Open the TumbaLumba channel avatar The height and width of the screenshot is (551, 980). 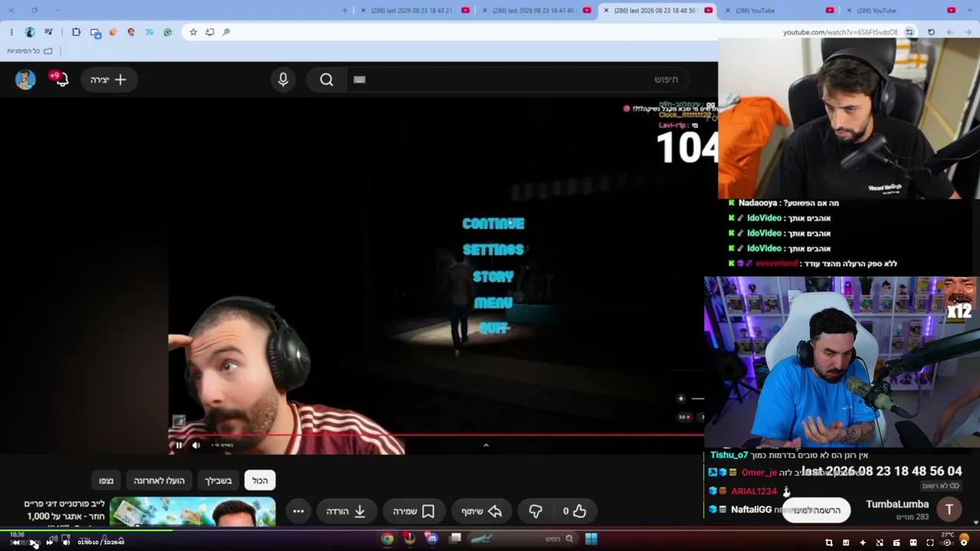949,510
